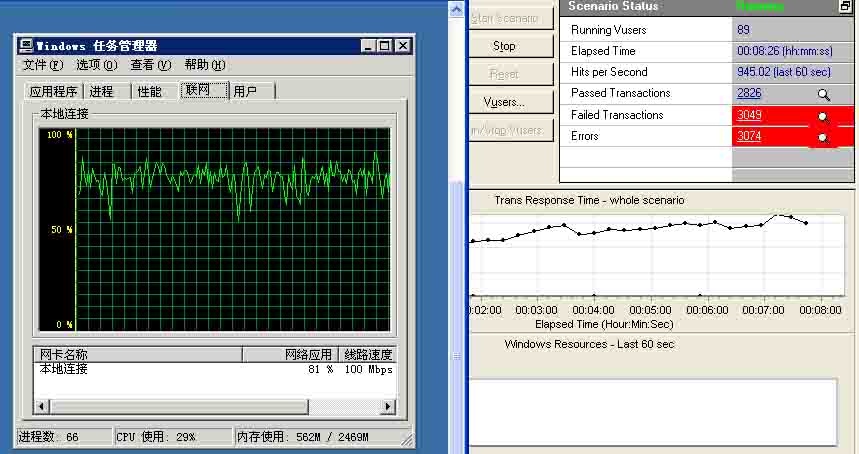Viewport: 859px width, 454px height.
Task: Open the Vusers... dialog button
Action: pos(504,102)
